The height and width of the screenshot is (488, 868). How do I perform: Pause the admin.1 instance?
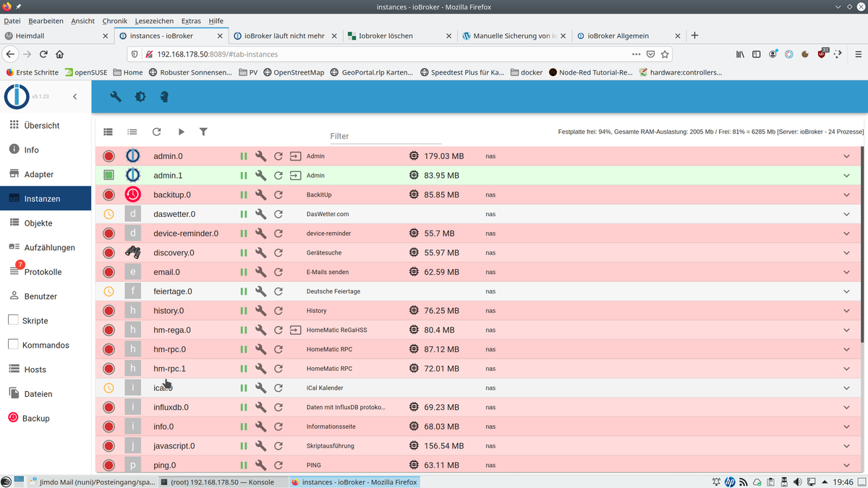pyautogui.click(x=244, y=176)
